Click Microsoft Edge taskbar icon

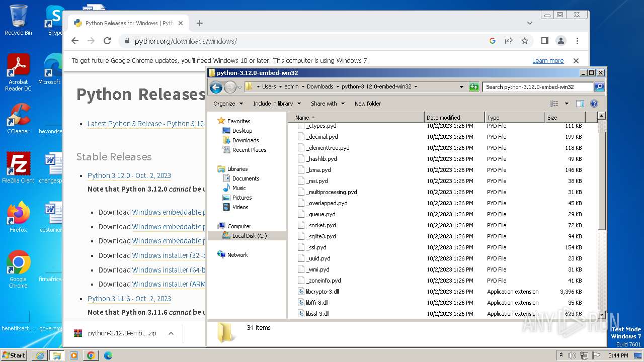(108, 355)
